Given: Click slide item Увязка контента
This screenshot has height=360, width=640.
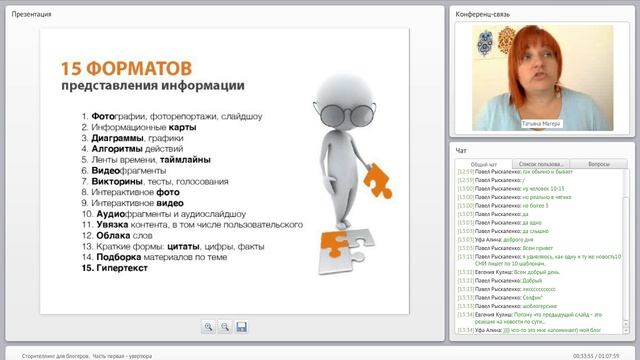Looking at the screenshot, I should [x=192, y=224].
